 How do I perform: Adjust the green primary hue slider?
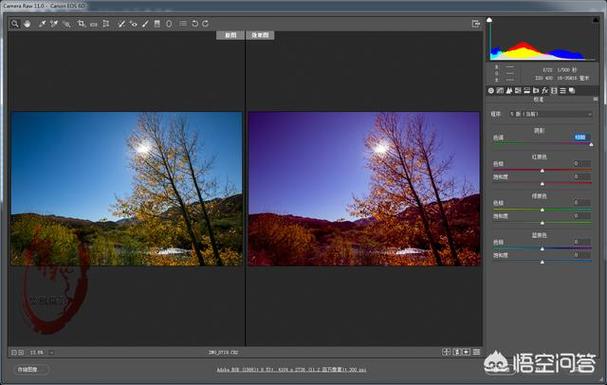pyautogui.click(x=542, y=210)
